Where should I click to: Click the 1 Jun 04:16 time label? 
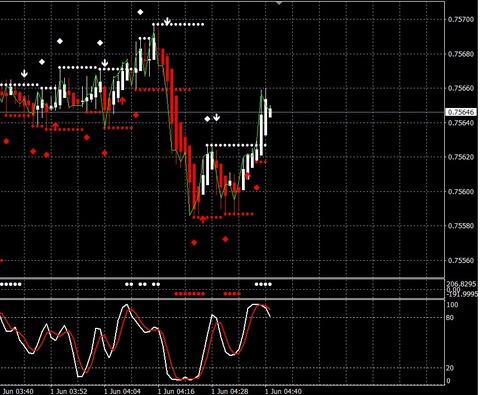pos(176,391)
